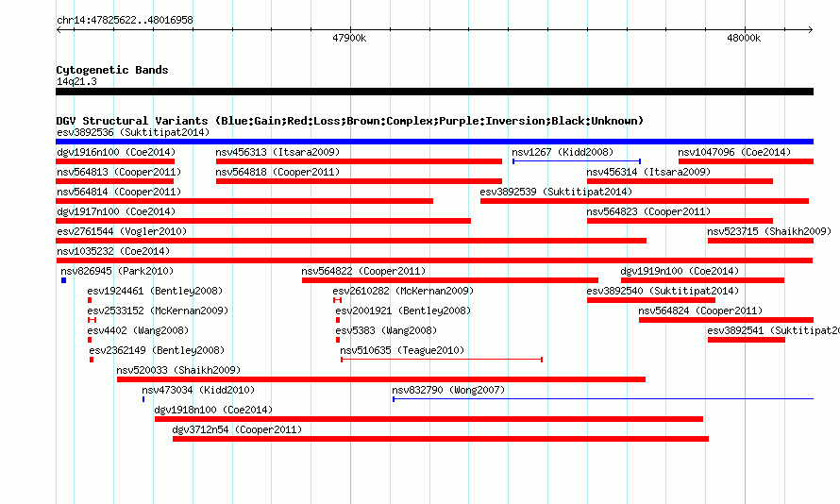The image size is (840, 504).
Task: Click esv2362149 (Bentley2008) label
Action: [x=157, y=350]
